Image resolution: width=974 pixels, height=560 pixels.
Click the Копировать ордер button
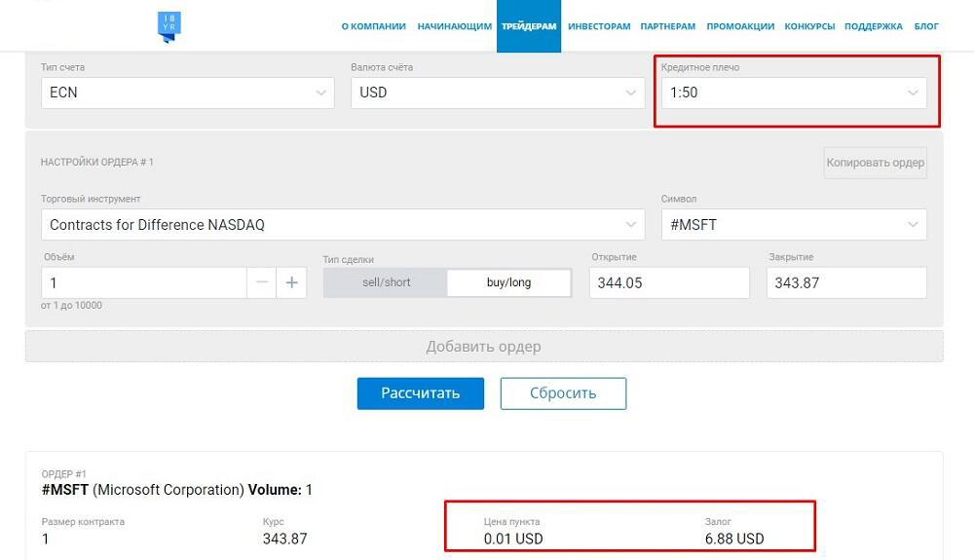coord(876,163)
